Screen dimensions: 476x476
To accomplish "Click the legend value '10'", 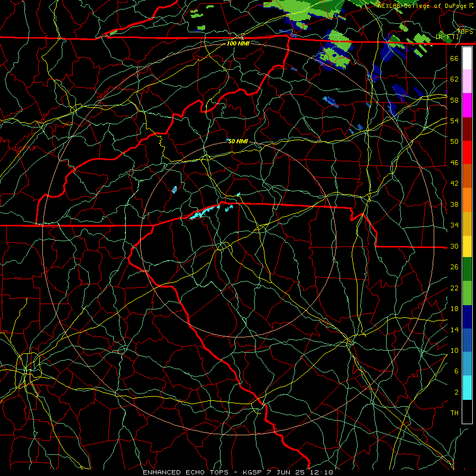I will click(x=454, y=350).
